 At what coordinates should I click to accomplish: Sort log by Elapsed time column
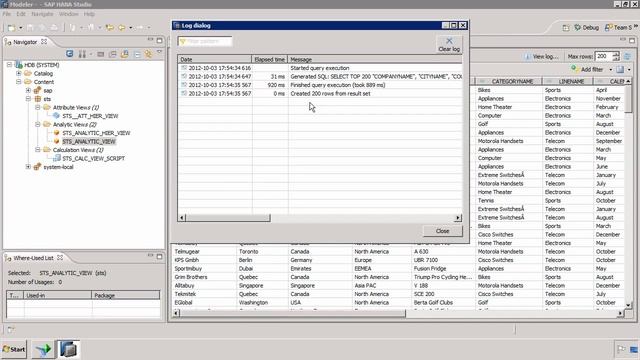(x=270, y=59)
